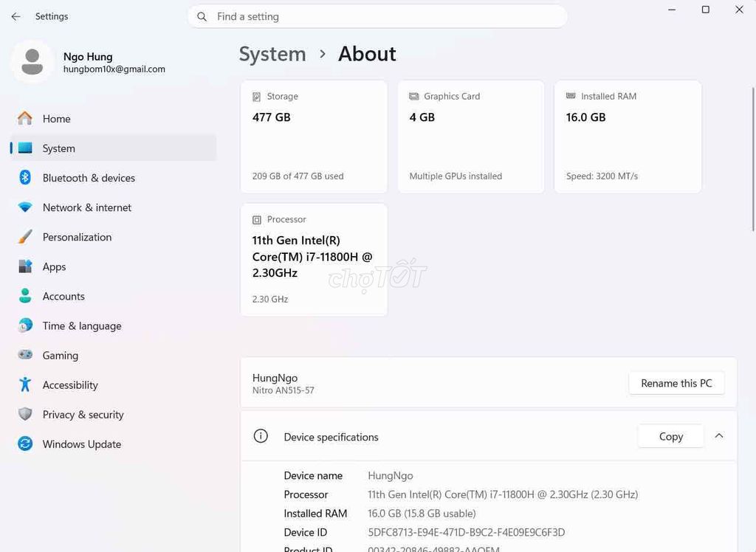Viewport: 756px width, 552px height.
Task: Click the Network wifi icon
Action: point(25,207)
